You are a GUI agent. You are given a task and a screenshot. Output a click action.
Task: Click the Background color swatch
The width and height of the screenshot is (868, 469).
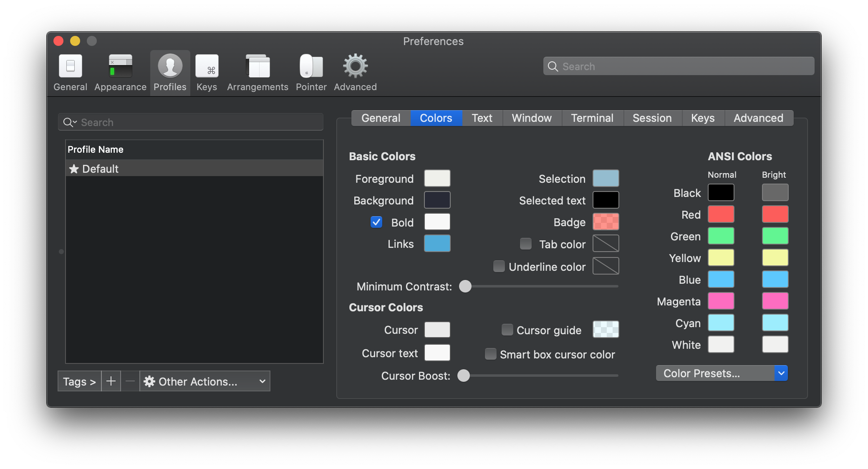[437, 200]
